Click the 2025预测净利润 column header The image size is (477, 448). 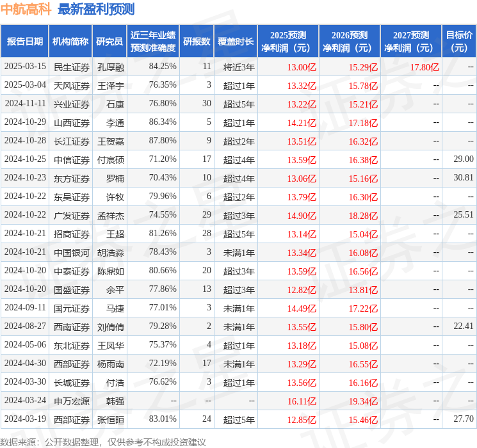click(x=288, y=42)
